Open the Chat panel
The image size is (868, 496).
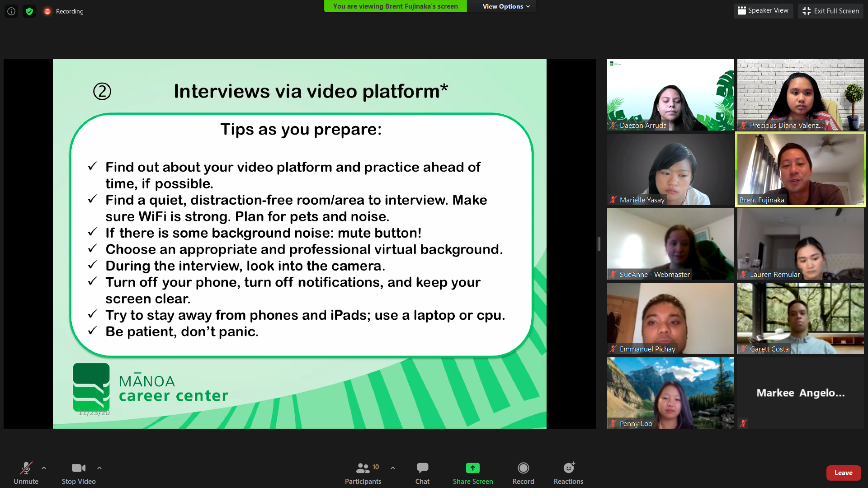[x=422, y=473]
